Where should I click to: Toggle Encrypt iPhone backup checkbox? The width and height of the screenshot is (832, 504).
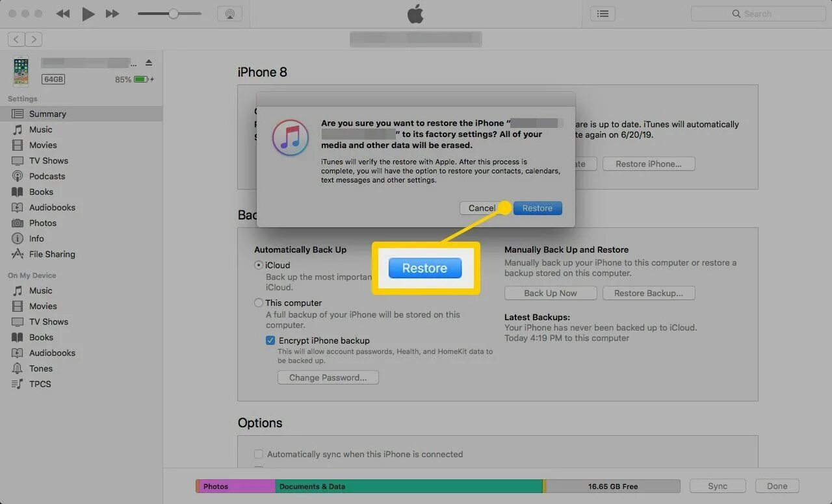click(270, 340)
